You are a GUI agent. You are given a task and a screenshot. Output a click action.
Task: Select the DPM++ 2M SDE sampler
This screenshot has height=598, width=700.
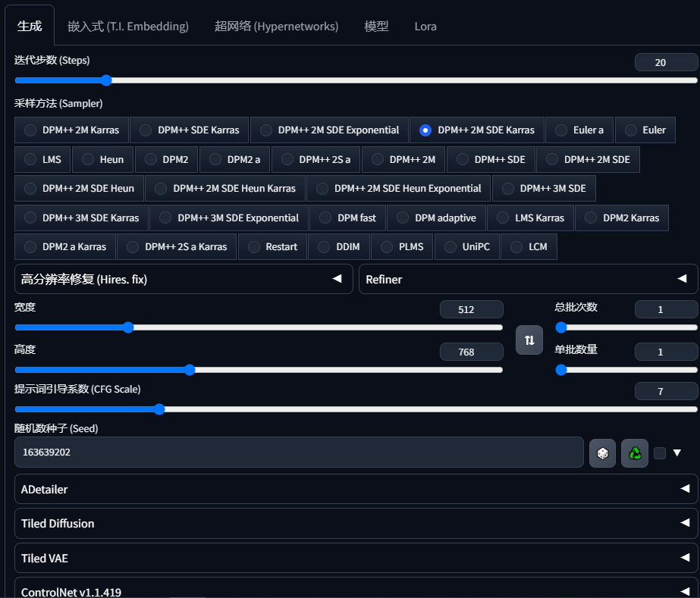(588, 159)
